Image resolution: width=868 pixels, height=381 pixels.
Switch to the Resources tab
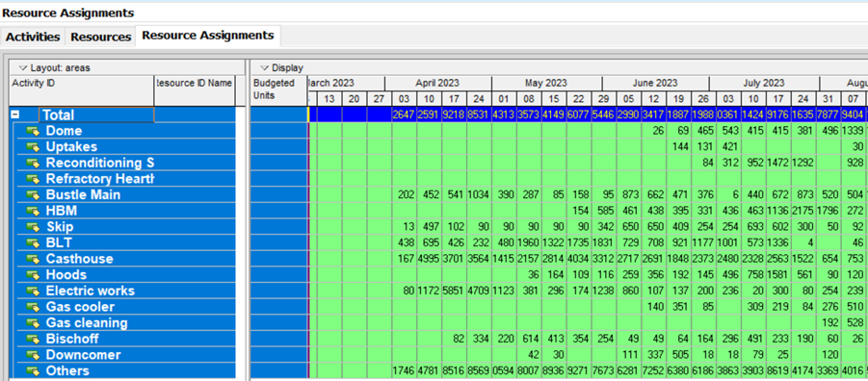[101, 38]
